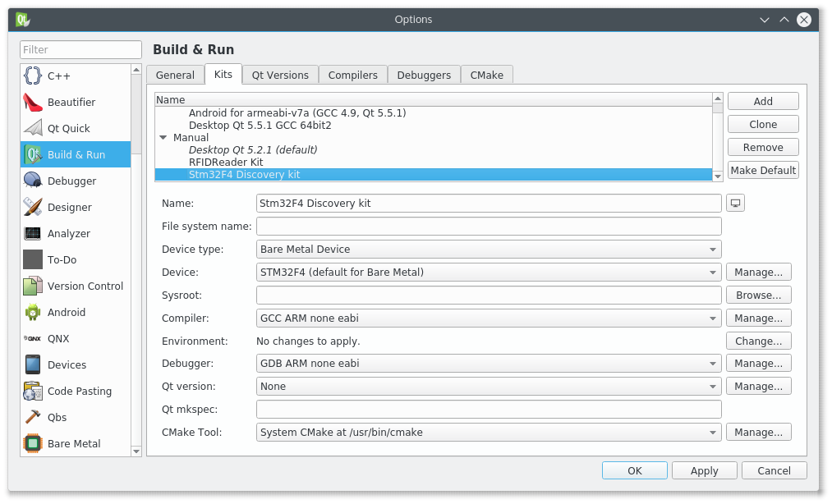The image size is (832, 504).
Task: Select the Build & Run icon
Action: coord(32,154)
